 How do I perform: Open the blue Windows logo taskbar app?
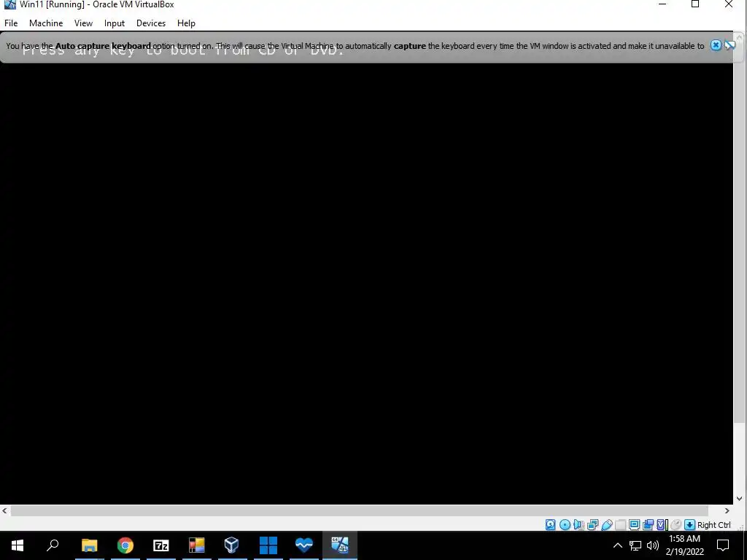coord(268,545)
